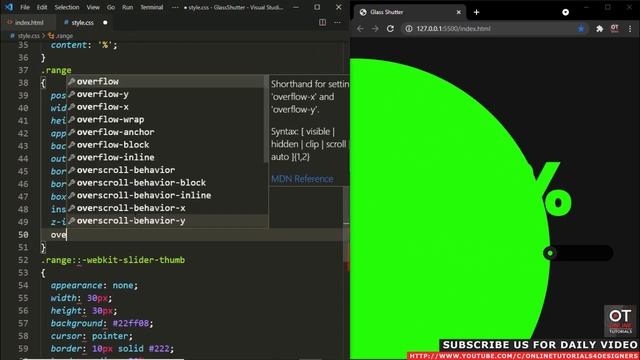
Task: Click style.css in the breadcrumb
Action: pyautogui.click(x=29, y=36)
